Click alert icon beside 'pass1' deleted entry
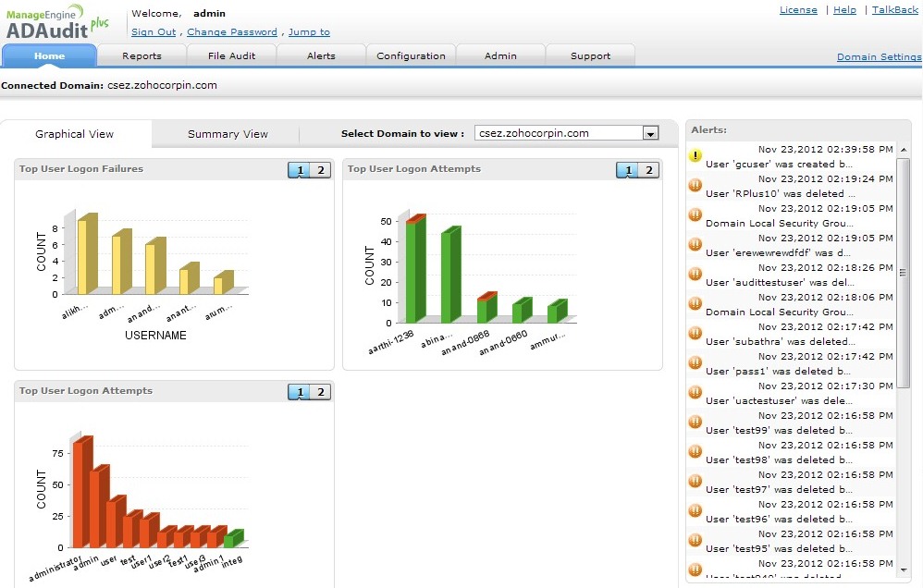Image resolution: width=923 pixels, height=588 pixels. [x=695, y=362]
